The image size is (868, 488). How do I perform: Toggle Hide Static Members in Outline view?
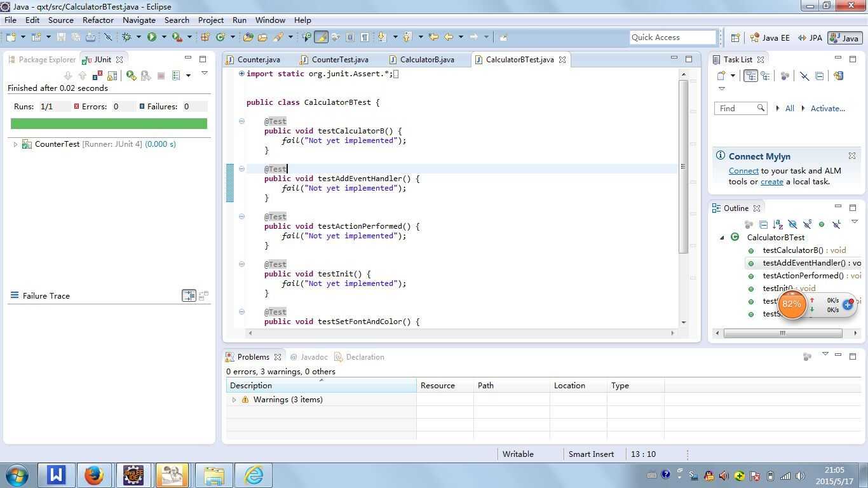coord(807,224)
